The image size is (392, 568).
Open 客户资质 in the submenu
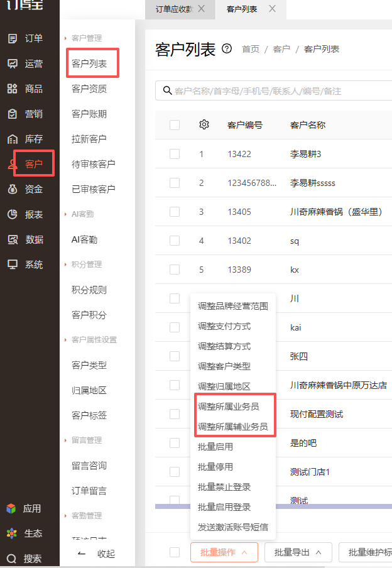pos(89,89)
